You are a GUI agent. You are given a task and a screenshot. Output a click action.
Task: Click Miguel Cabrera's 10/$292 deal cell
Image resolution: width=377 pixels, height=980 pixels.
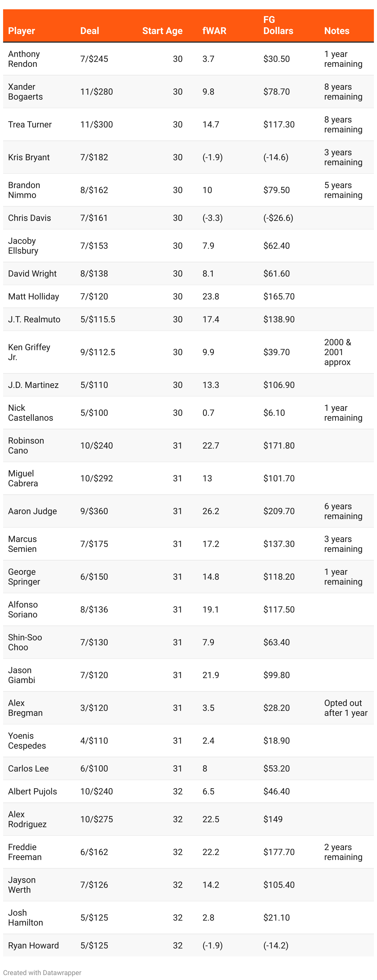coord(96,478)
